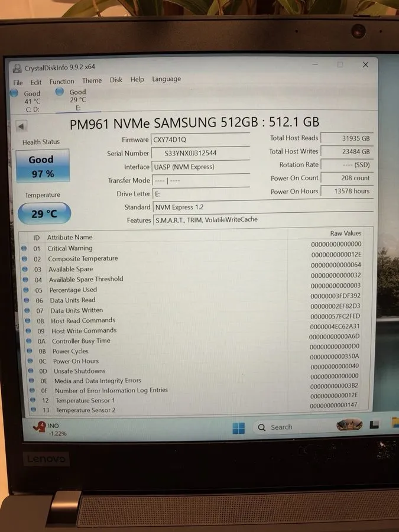Click the ID column header
Image resolution: width=399 pixels, height=532 pixels.
click(36, 238)
